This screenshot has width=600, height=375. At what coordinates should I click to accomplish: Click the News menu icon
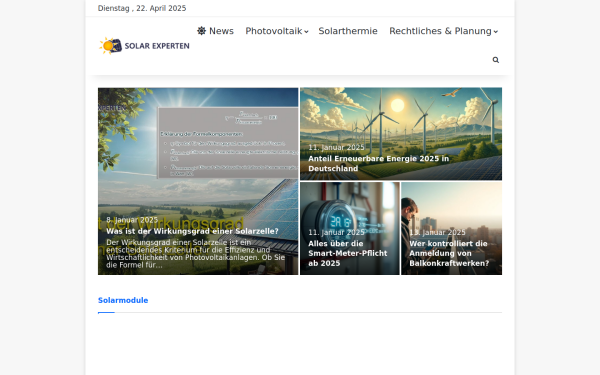tap(201, 31)
